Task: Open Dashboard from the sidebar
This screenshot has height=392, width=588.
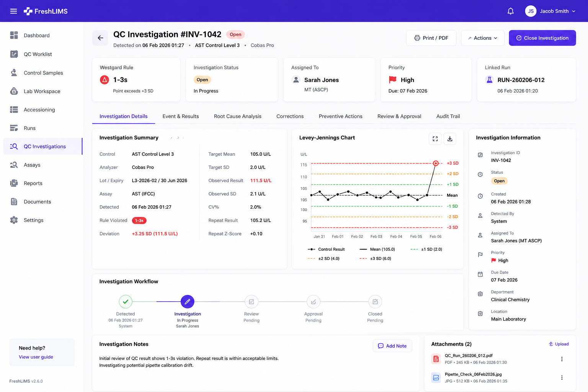Action: tap(42, 35)
